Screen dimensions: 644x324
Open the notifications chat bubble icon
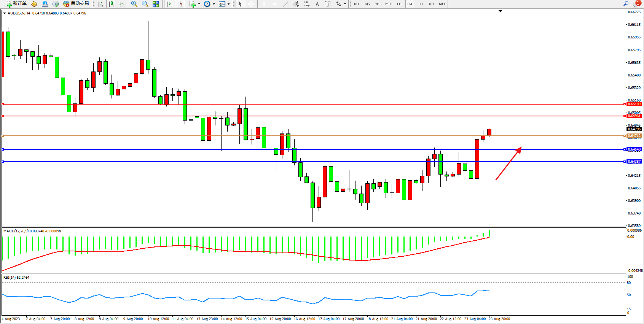pyautogui.click(x=636, y=4)
